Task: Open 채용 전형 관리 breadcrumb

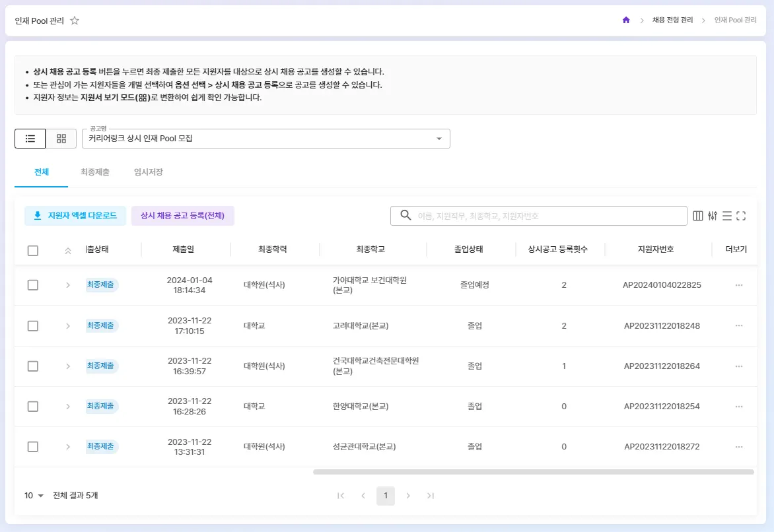Action: [672, 20]
